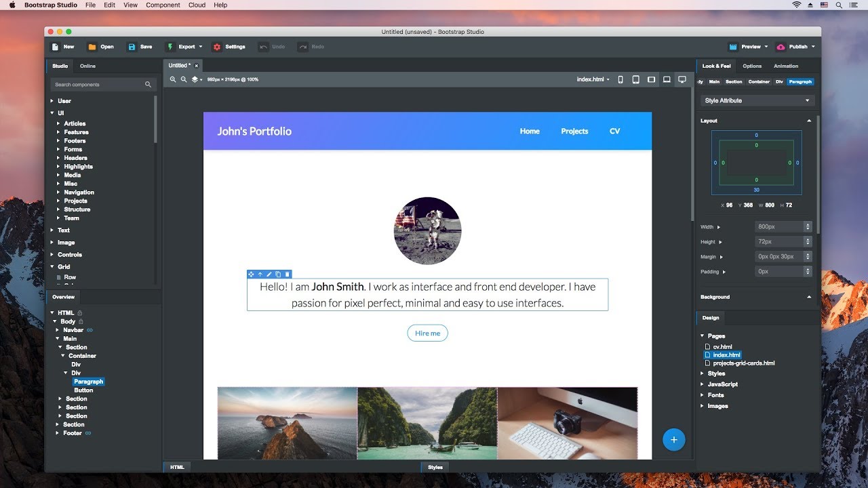
Task: Click the trash delete icon on paragraph
Action: pyautogui.click(x=287, y=274)
